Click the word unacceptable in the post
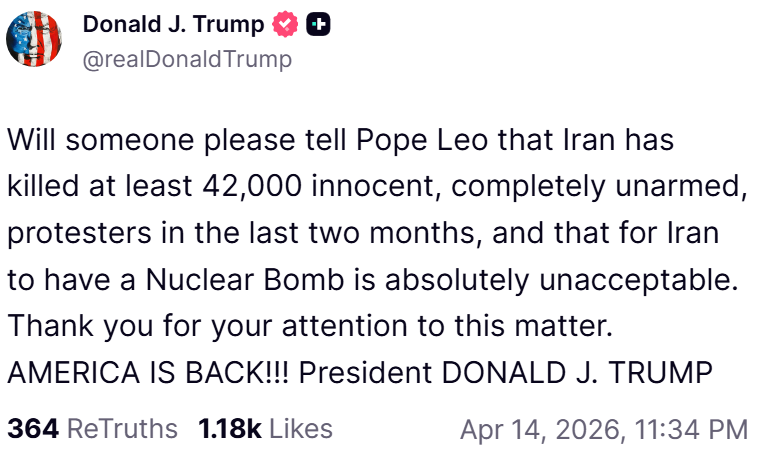This screenshot has height=455, width=758. 637,279
